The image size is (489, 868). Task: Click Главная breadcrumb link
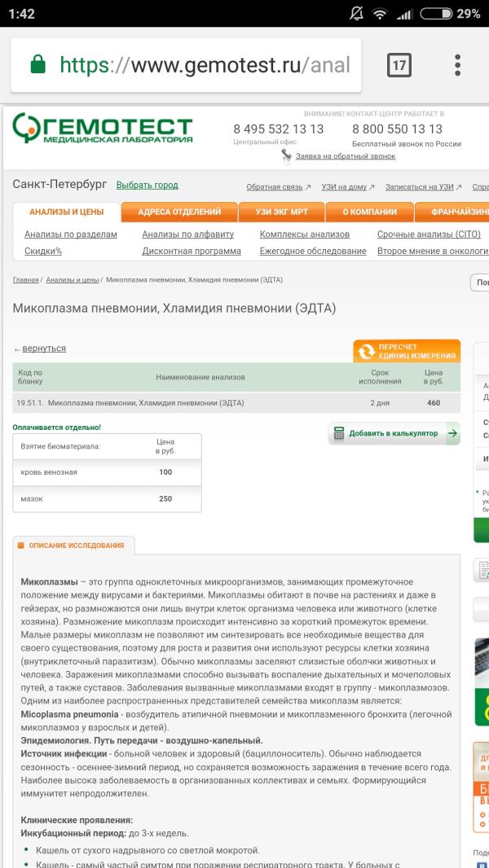click(x=25, y=280)
